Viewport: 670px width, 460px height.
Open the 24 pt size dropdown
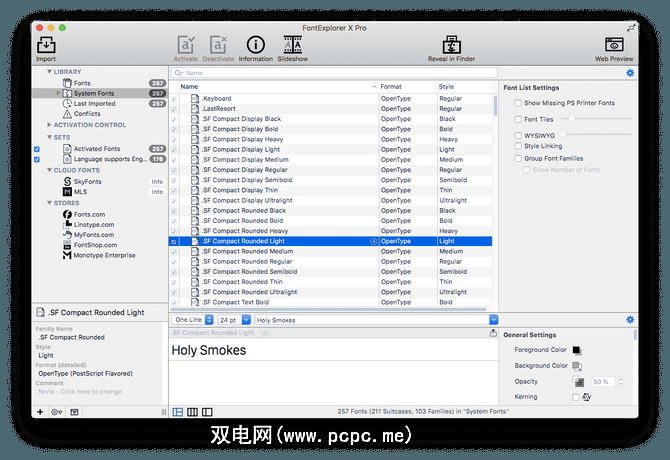tap(234, 319)
